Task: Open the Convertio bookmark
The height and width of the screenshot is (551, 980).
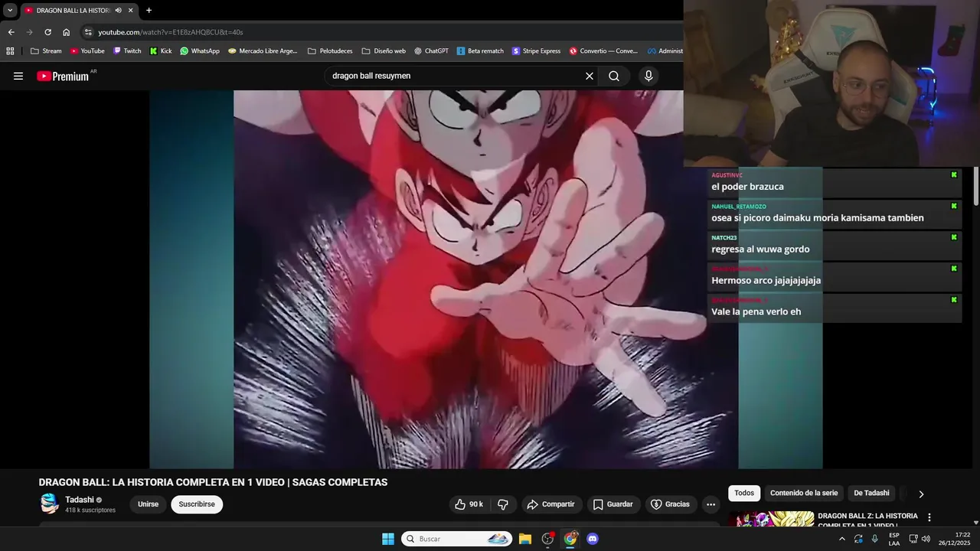Action: 603,51
